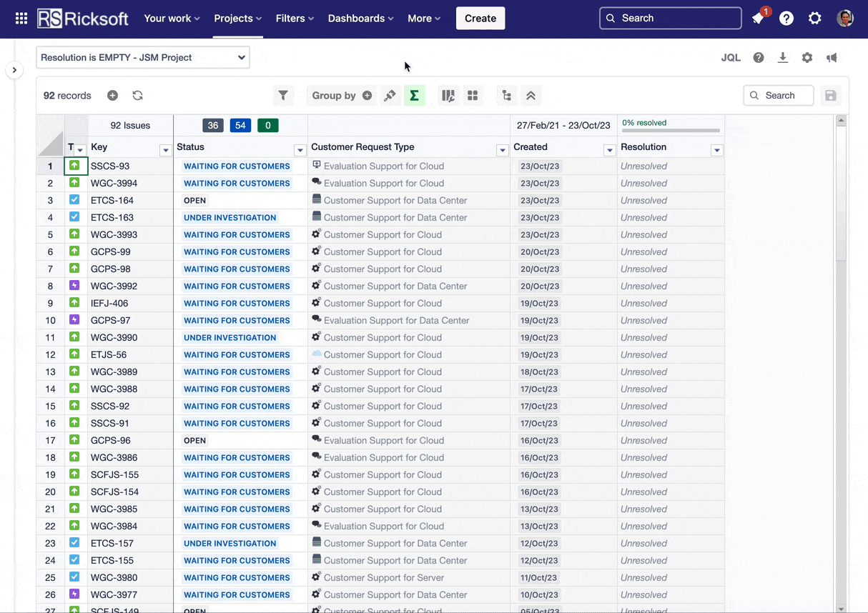This screenshot has height=613, width=868.
Task: Click the Create button
Action: point(480,19)
